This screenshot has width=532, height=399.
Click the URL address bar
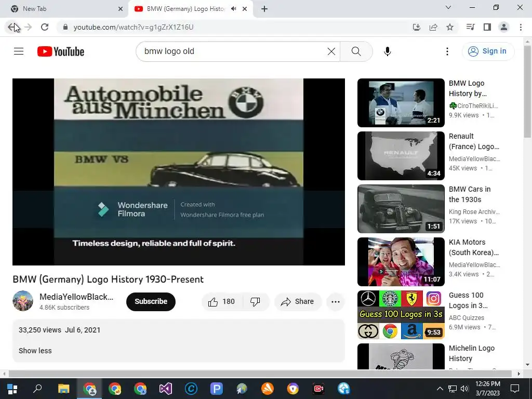tap(234, 27)
